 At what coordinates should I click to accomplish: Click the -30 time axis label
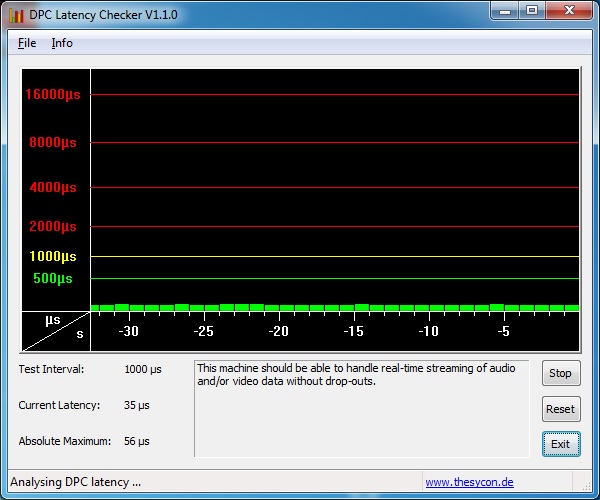[x=129, y=331]
